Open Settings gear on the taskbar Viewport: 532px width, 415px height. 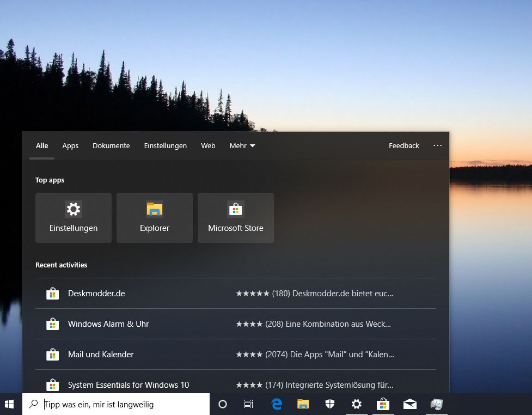357,404
